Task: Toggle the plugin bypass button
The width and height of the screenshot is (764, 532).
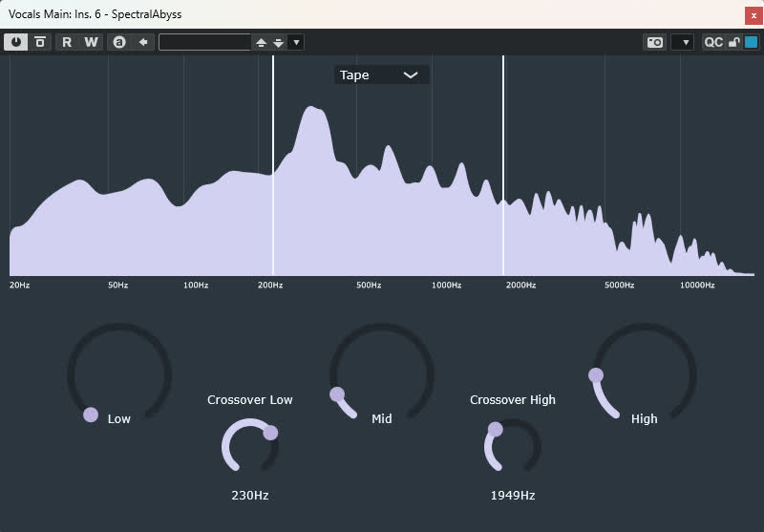Action: tap(40, 42)
